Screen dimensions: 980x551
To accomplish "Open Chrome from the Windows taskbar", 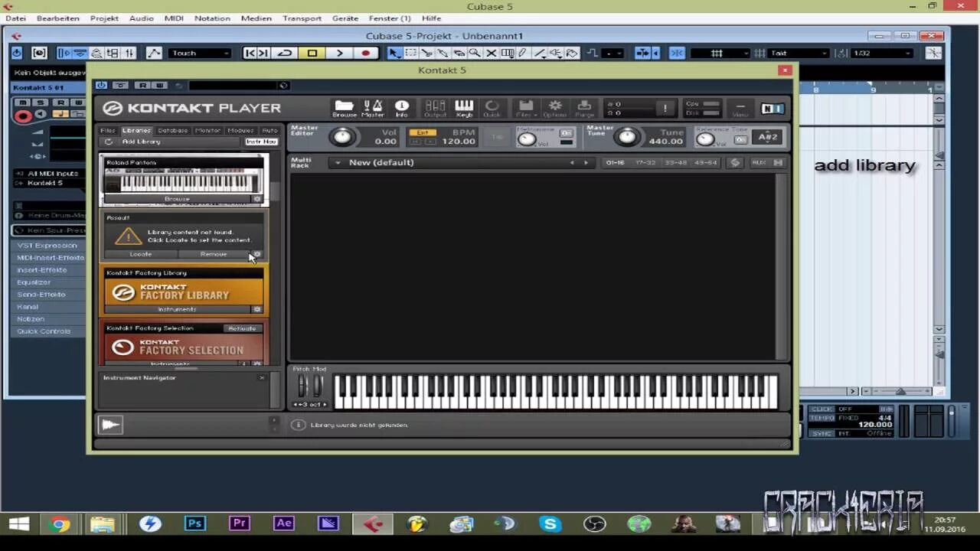I will coord(60,524).
